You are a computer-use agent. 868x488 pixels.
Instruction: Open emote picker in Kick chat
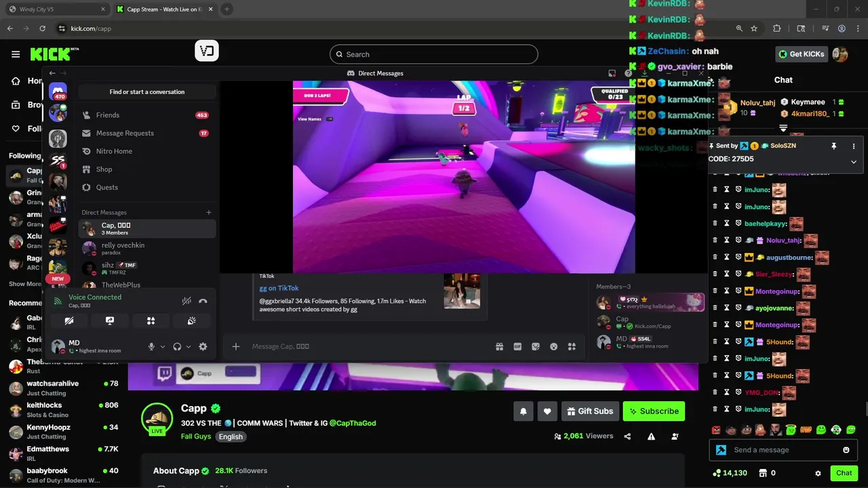846,450
